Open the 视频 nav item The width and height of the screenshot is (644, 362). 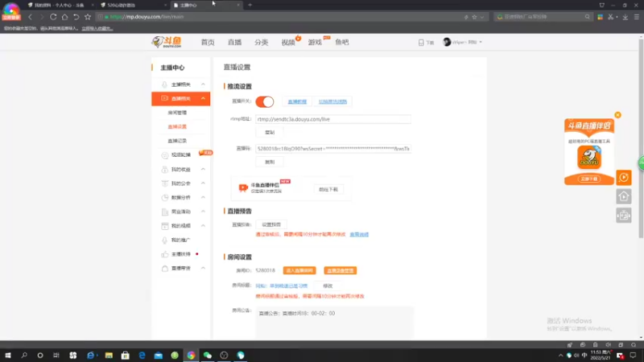[x=288, y=43]
